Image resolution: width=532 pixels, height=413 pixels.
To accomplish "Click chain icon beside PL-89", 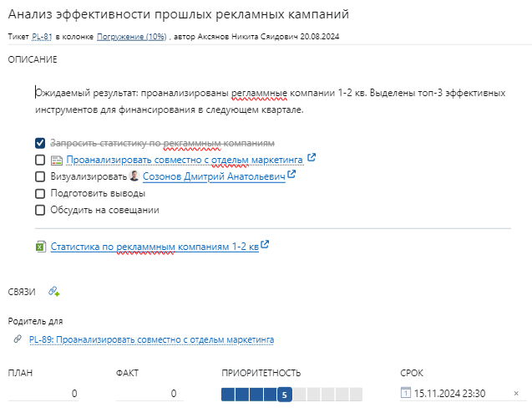I will click(x=18, y=339).
